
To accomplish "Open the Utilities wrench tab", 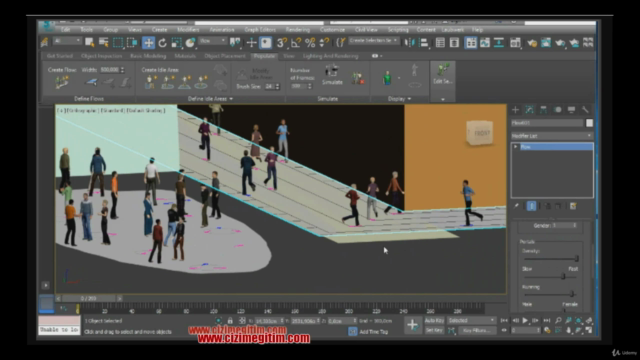I will point(585,109).
